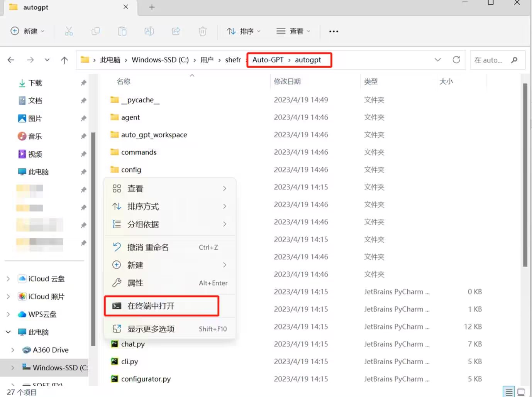This screenshot has width=532, height=397.
Task: Click the commands folder icon
Action: coord(115,152)
